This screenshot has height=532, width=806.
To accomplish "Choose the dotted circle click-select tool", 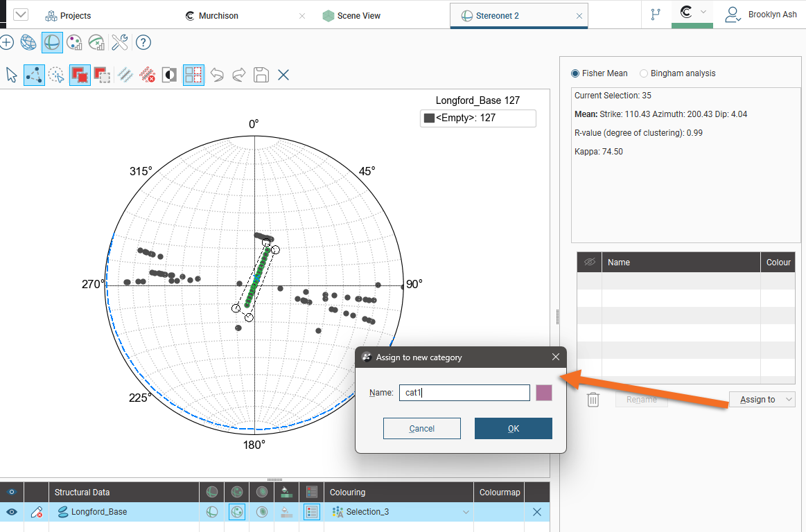I will pos(57,75).
